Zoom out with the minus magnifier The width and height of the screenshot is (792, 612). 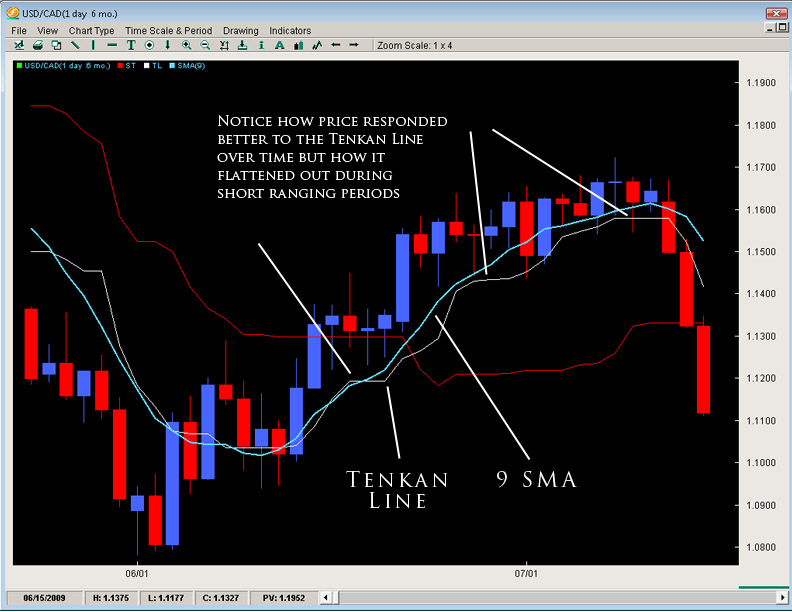pyautogui.click(x=205, y=45)
